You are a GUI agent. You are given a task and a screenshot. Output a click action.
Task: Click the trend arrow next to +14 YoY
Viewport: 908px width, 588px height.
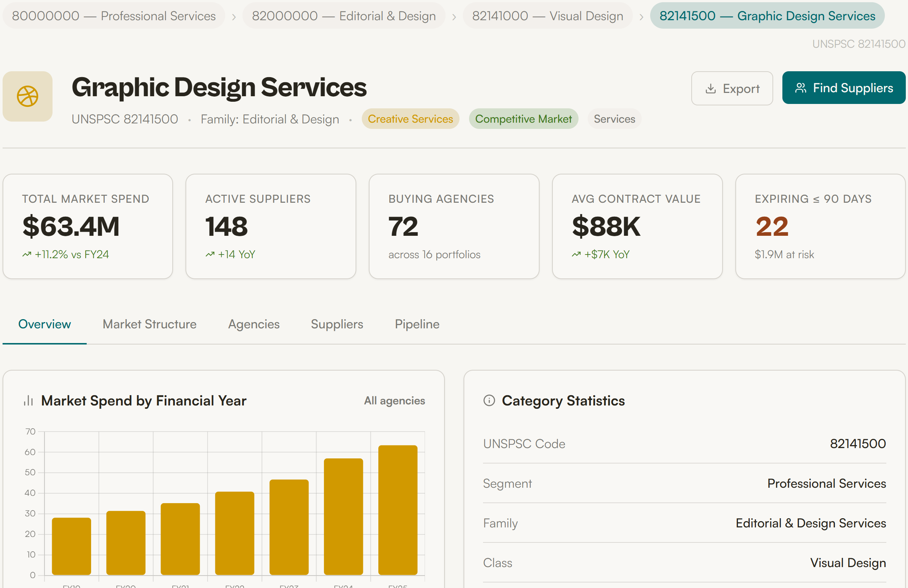pyautogui.click(x=210, y=254)
